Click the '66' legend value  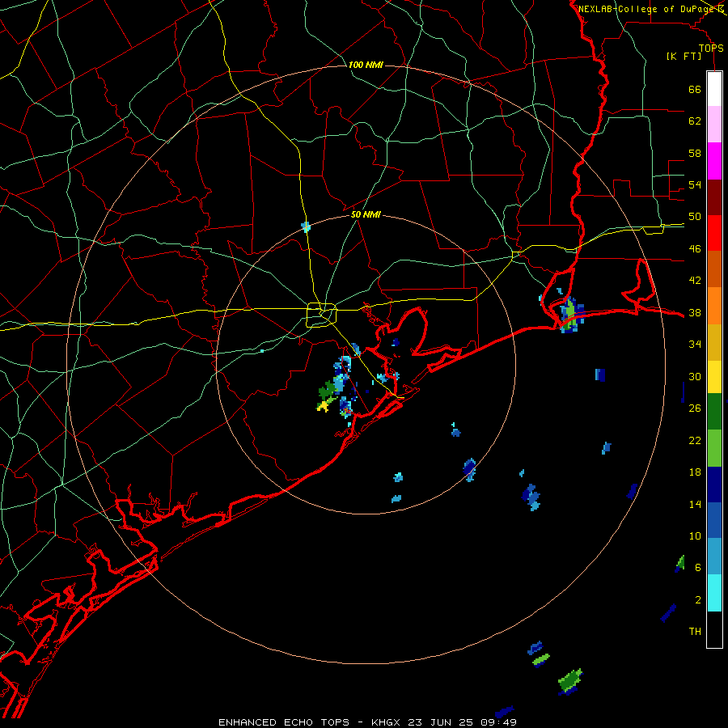[x=695, y=89]
